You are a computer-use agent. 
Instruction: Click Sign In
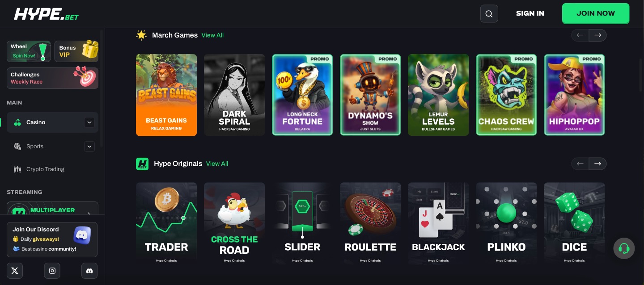tap(530, 13)
